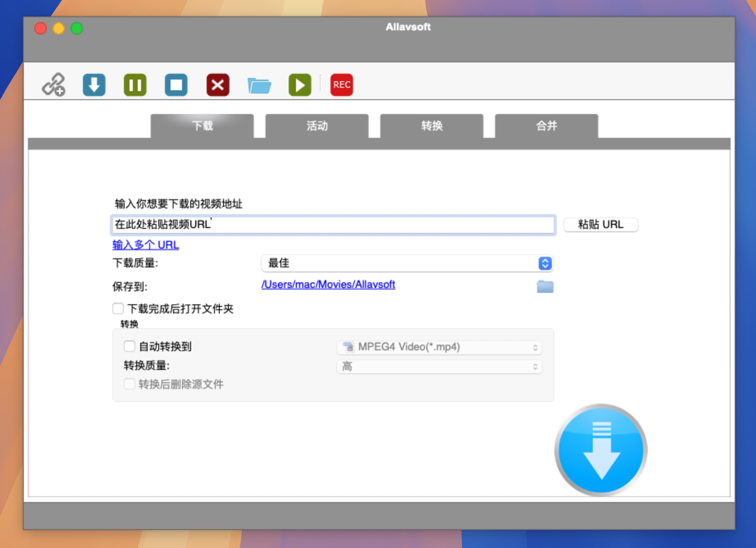This screenshot has width=756, height=548.
Task: Select the add download link icon
Action: point(53,85)
